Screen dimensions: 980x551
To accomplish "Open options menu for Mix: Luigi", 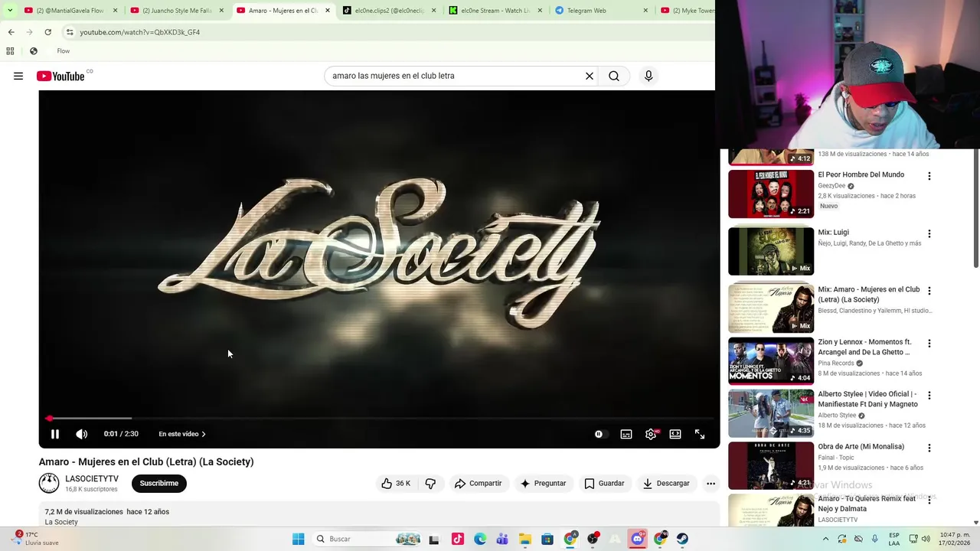I will [x=929, y=233].
